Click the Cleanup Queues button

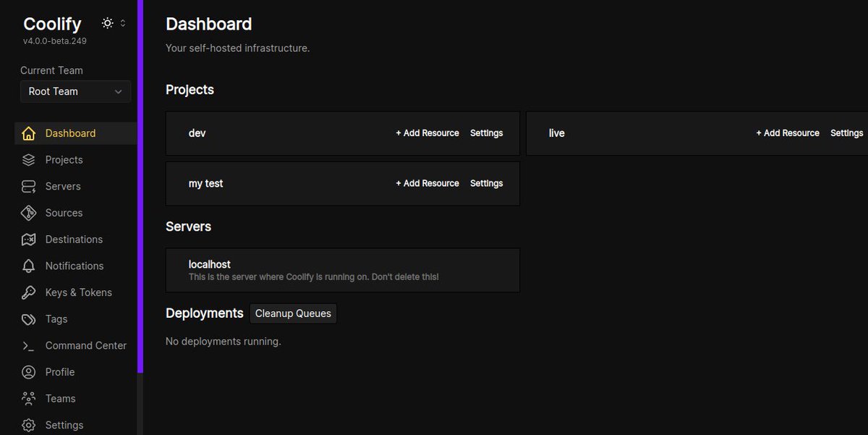pos(293,313)
